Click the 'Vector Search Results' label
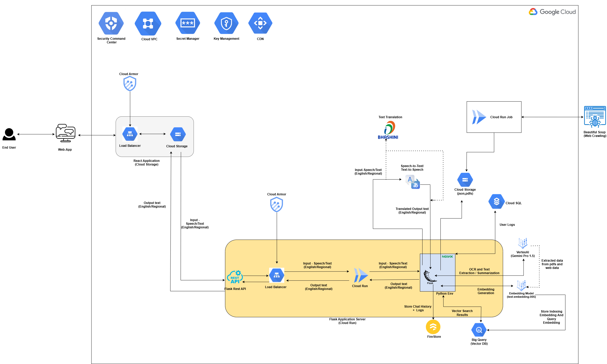The width and height of the screenshot is (607, 364). coord(462,313)
